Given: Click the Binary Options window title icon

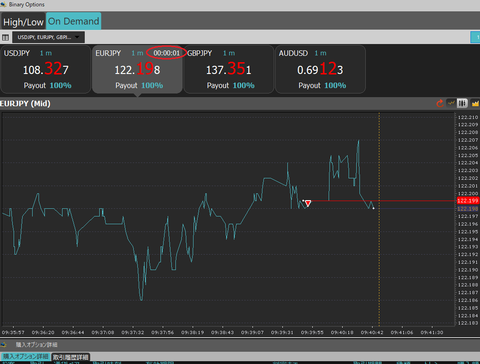Looking at the screenshot, I should click(3, 4).
